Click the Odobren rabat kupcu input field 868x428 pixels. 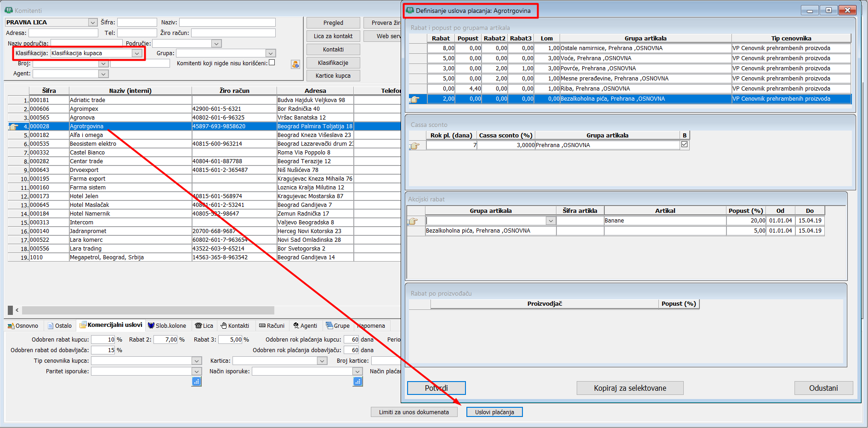(x=103, y=340)
